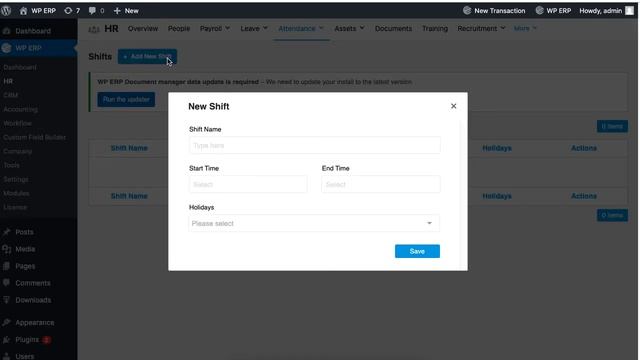Open Custom Field Builder submenu item
This screenshot has width=640, height=360.
pos(35,137)
